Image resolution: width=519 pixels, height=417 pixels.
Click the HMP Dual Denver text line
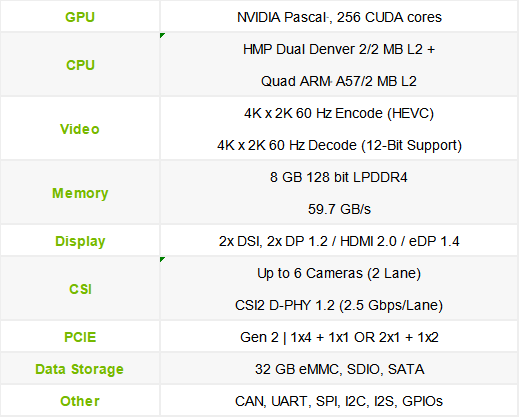coord(339,49)
